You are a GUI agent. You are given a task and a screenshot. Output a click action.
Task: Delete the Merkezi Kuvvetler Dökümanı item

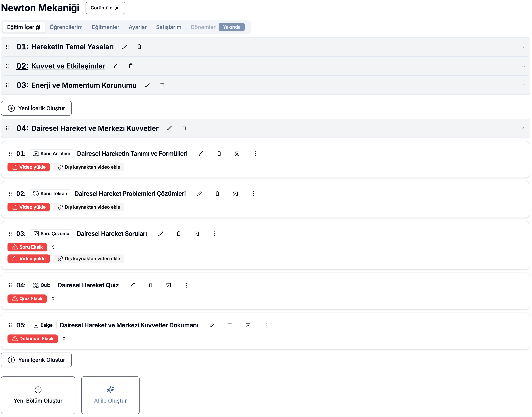230,325
